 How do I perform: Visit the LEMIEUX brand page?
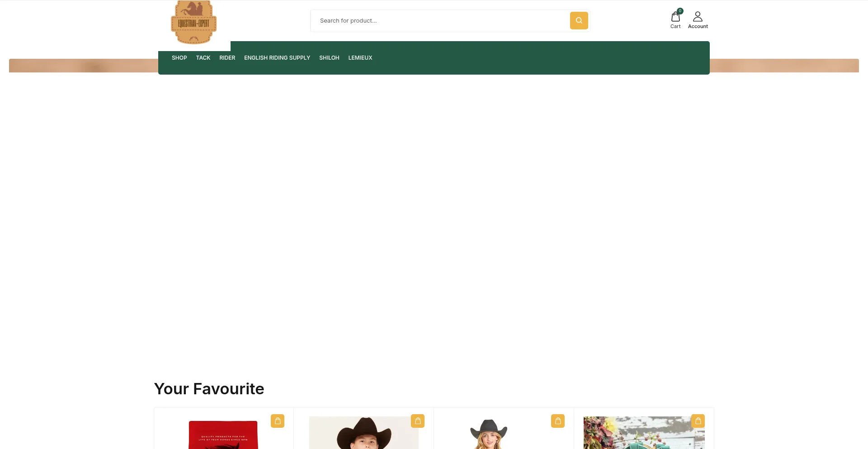360,58
